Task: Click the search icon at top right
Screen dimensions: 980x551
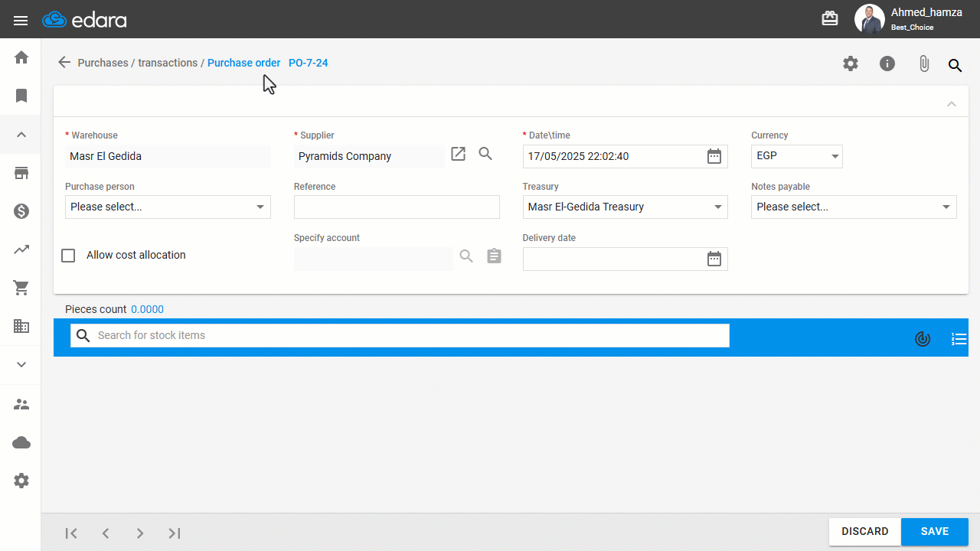Action: (x=955, y=65)
